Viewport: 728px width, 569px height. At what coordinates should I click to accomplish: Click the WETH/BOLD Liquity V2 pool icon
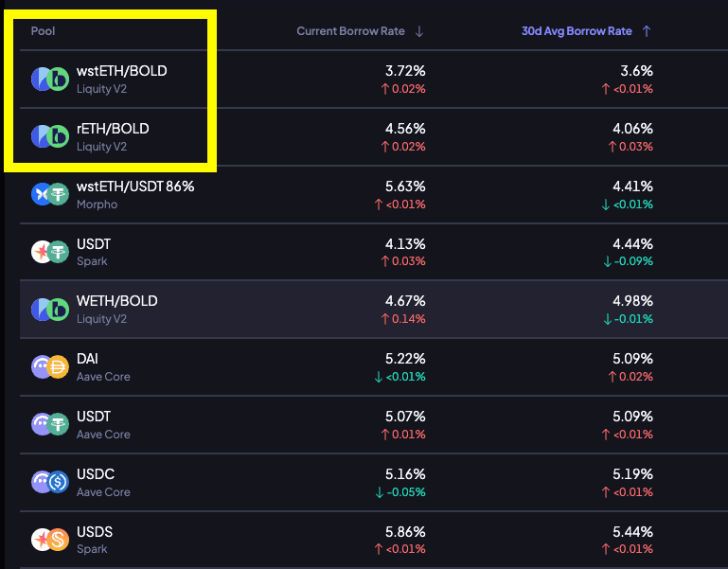click(50, 310)
